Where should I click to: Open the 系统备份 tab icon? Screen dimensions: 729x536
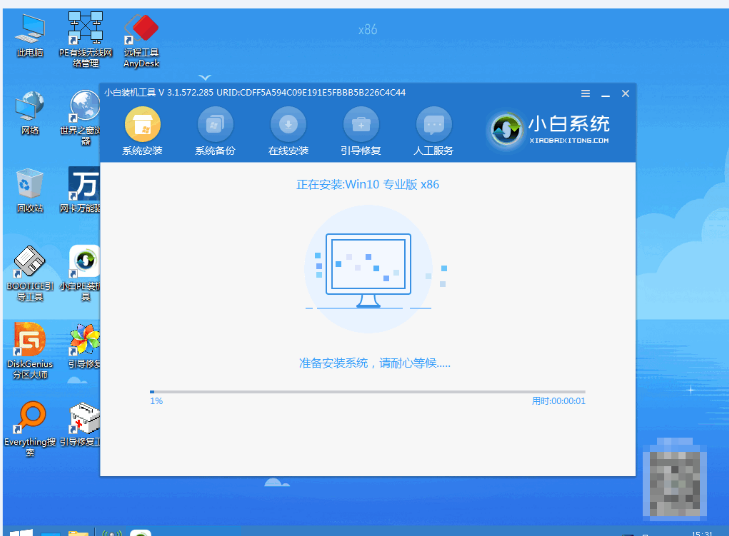point(215,124)
